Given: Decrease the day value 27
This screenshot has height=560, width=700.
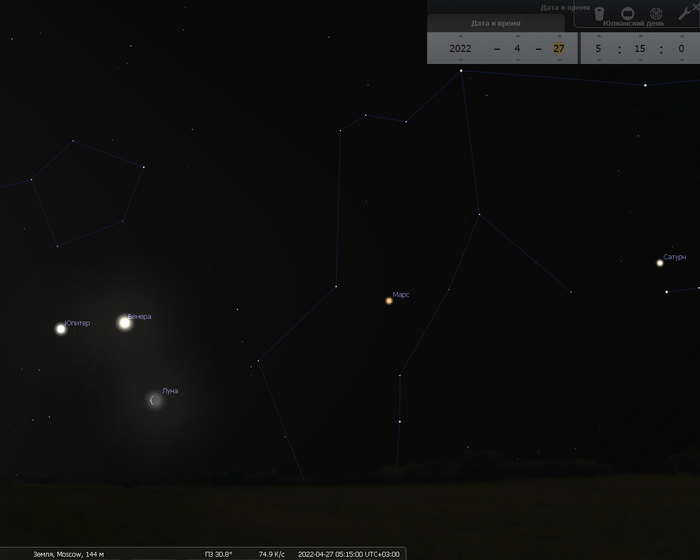Looking at the screenshot, I should [x=559, y=60].
